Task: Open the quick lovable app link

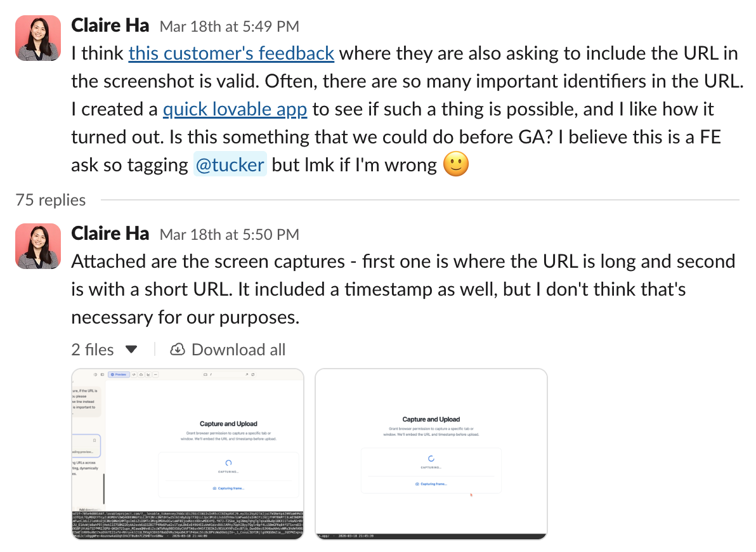Action: (235, 108)
